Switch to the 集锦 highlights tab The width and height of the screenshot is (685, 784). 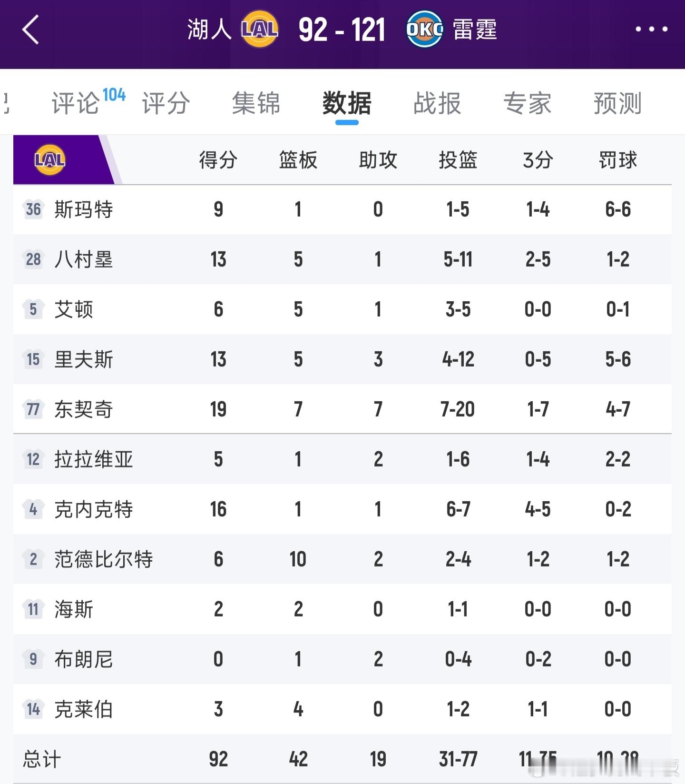pyautogui.click(x=256, y=103)
